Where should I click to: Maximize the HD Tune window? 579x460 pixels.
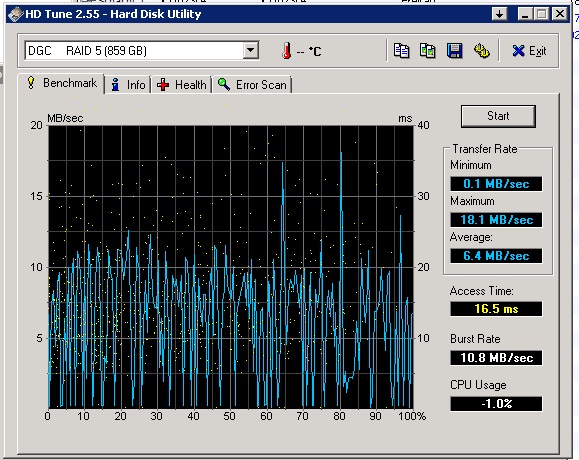tap(542, 14)
